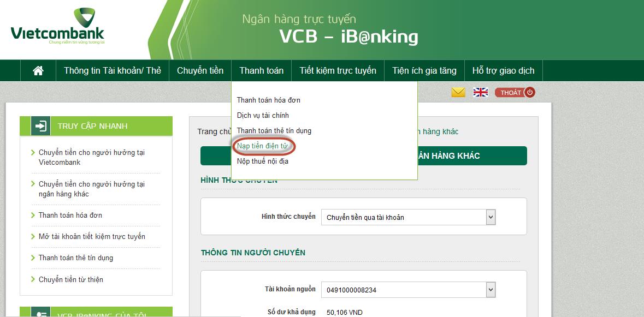Select Thanh toán thẻ tín dụng in dropdown menu

(x=274, y=131)
